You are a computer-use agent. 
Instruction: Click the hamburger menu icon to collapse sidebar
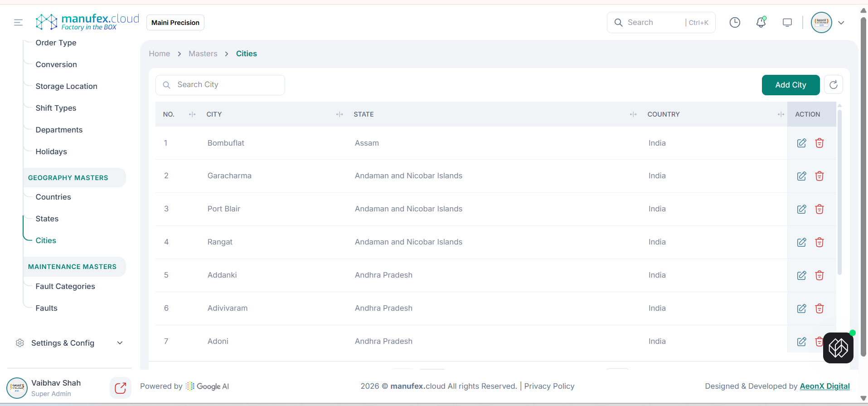coord(18,23)
